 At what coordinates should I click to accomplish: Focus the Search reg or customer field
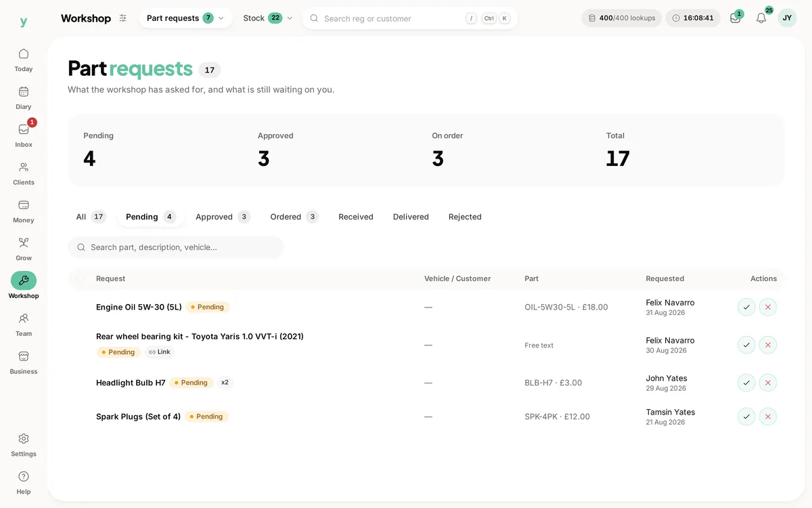(x=410, y=18)
